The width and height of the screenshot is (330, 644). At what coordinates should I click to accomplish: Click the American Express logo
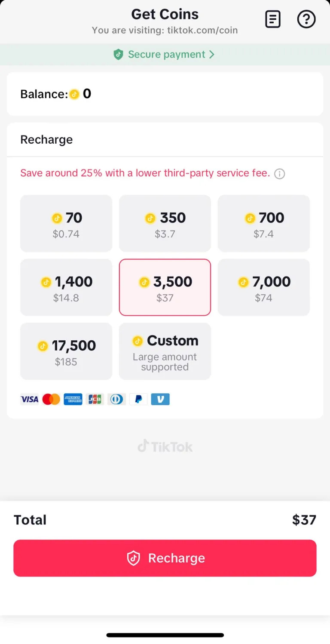click(73, 399)
